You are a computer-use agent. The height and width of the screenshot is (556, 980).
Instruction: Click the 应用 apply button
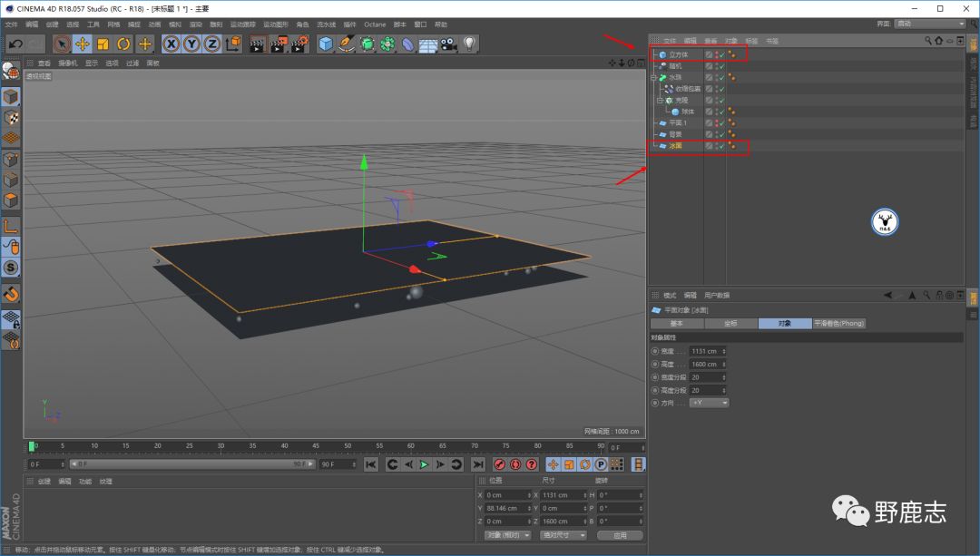[620, 535]
